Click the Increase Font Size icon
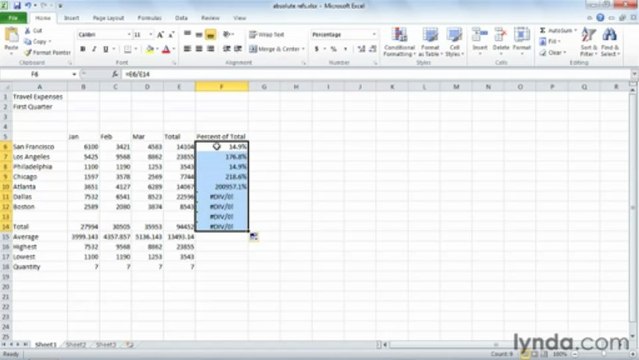Image resolution: width=639 pixels, height=360 pixels. [161, 35]
